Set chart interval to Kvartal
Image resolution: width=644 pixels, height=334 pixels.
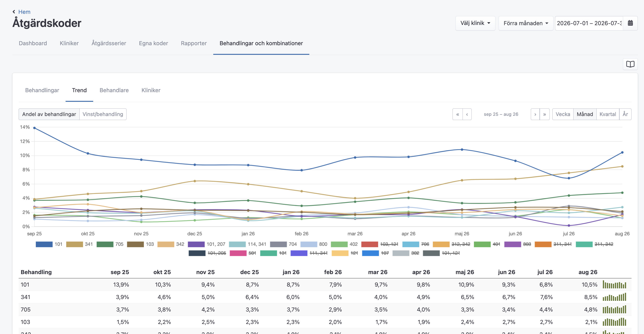tap(608, 114)
